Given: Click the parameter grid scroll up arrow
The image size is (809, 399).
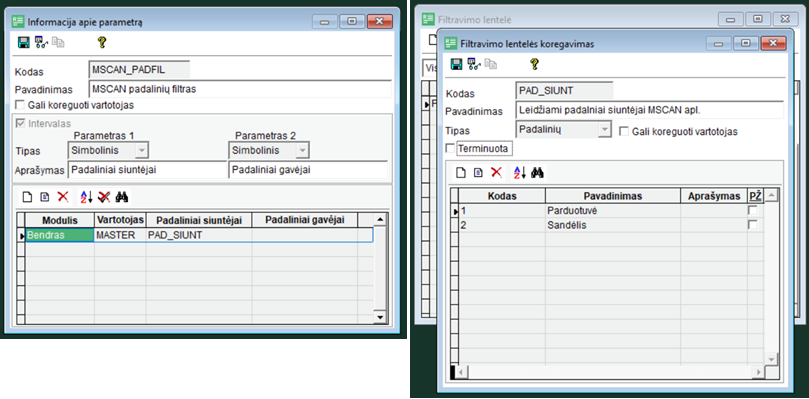Looking at the screenshot, I should point(380,219).
